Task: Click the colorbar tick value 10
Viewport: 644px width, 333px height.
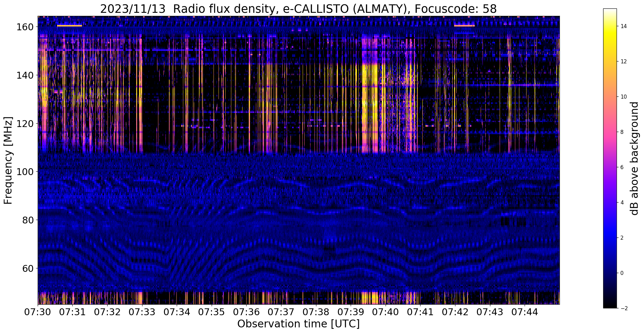Action: (x=624, y=97)
